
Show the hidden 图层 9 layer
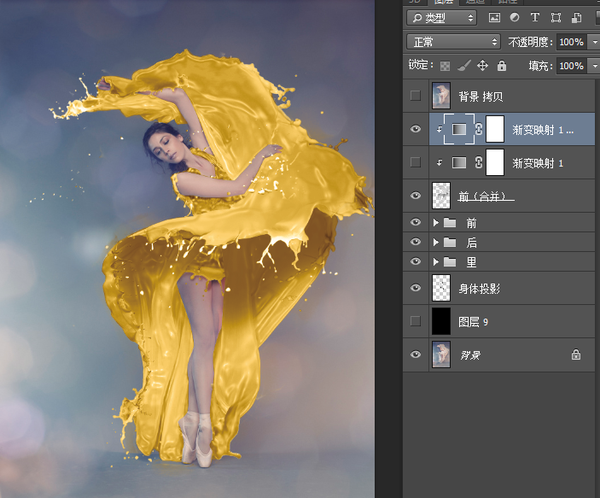point(415,321)
